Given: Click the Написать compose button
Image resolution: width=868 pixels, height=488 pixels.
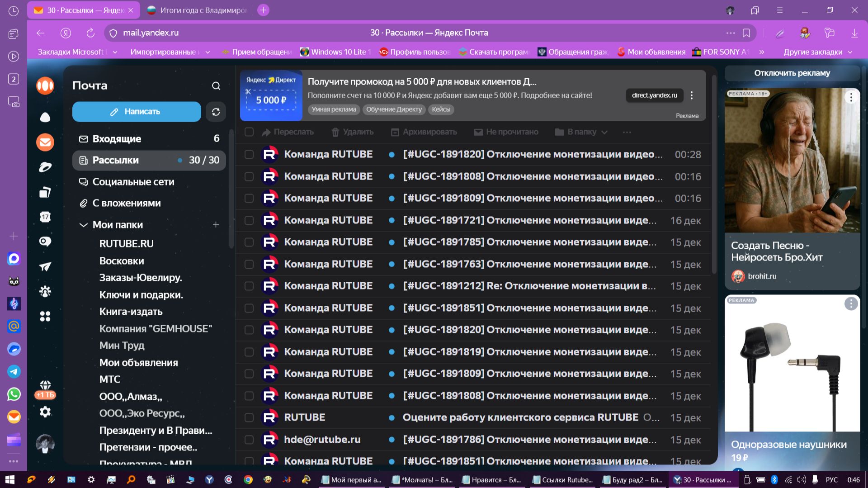Looking at the screenshot, I should coord(137,112).
